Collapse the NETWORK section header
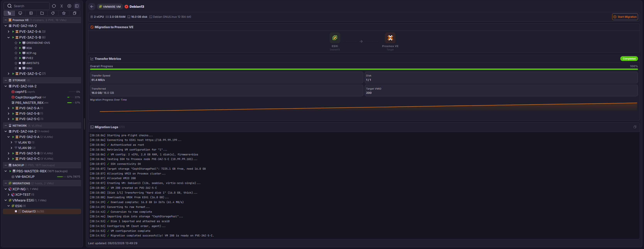This screenshot has height=249, width=644. (6, 126)
